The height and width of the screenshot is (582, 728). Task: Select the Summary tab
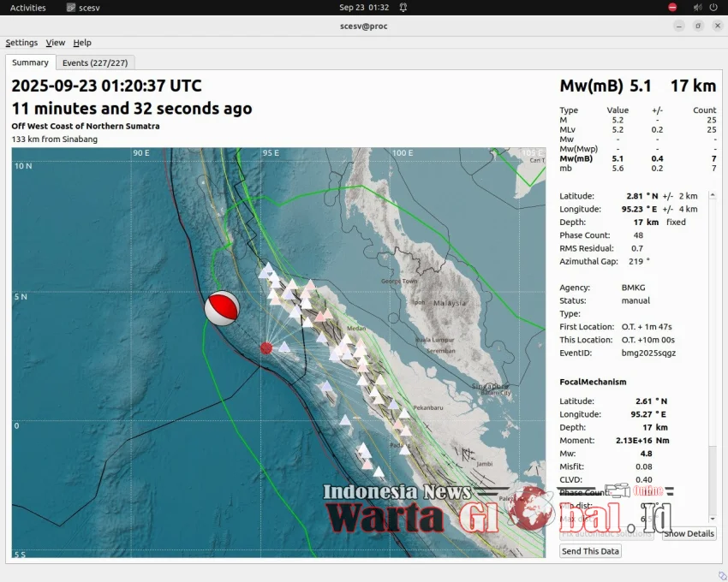point(30,62)
